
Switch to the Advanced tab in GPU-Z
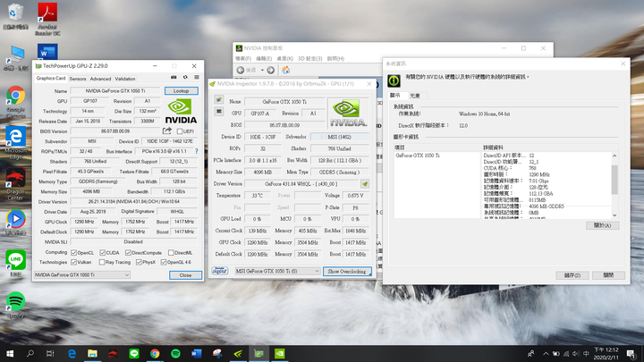click(100, 79)
